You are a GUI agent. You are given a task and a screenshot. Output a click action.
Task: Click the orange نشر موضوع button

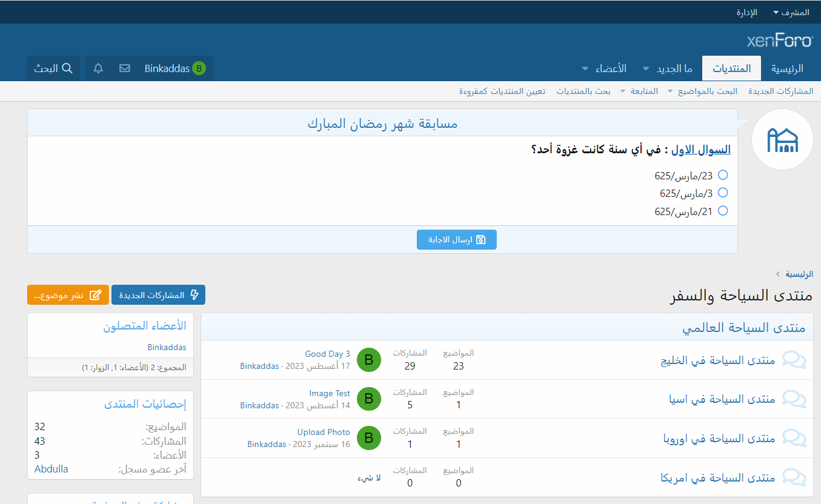click(68, 295)
